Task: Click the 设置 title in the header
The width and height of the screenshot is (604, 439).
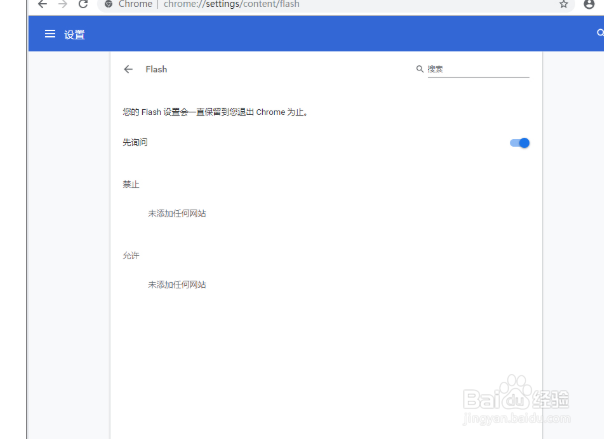Action: [x=74, y=34]
